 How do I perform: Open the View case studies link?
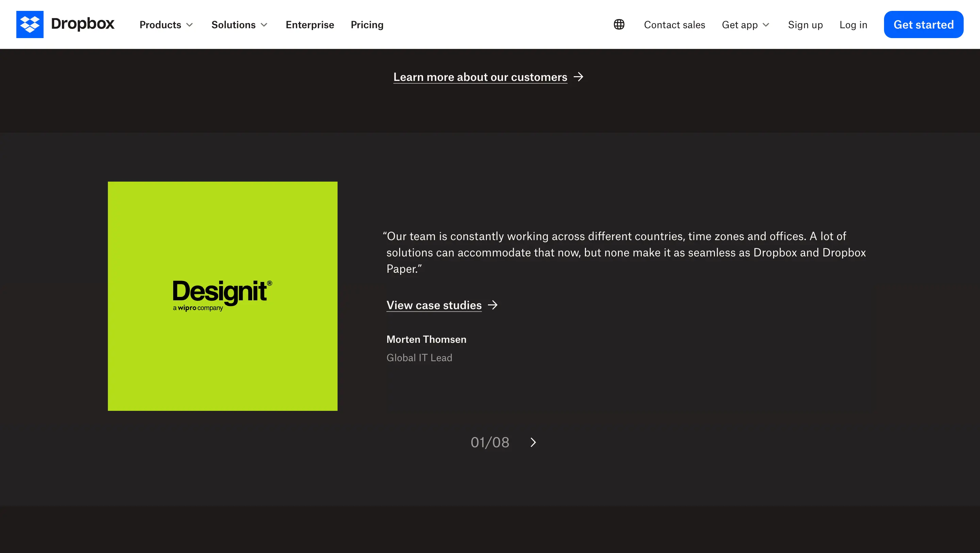point(434,305)
